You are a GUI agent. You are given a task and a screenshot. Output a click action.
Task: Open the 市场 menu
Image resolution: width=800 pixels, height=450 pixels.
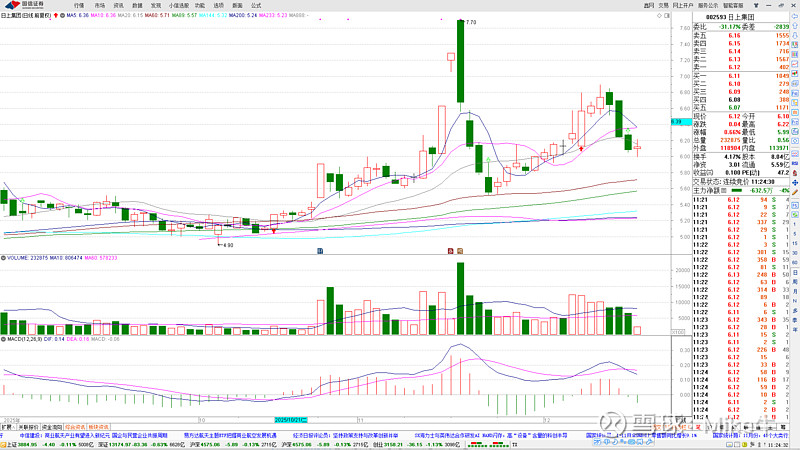(x=99, y=6)
